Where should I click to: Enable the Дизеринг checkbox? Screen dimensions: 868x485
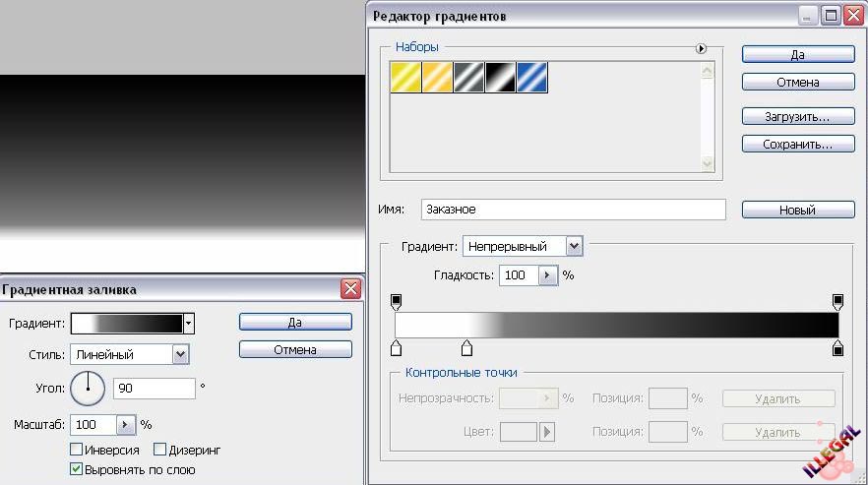coord(161,450)
